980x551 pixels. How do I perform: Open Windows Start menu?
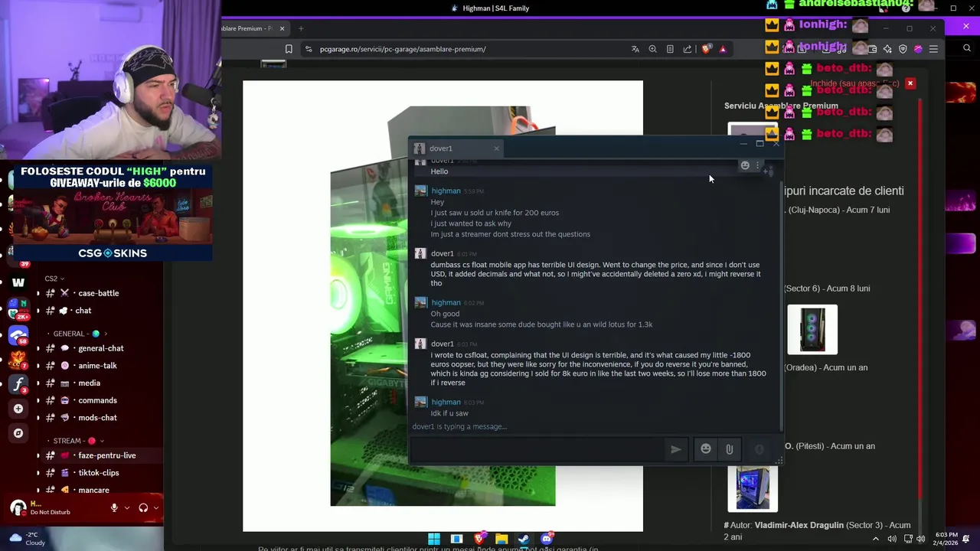click(434, 539)
